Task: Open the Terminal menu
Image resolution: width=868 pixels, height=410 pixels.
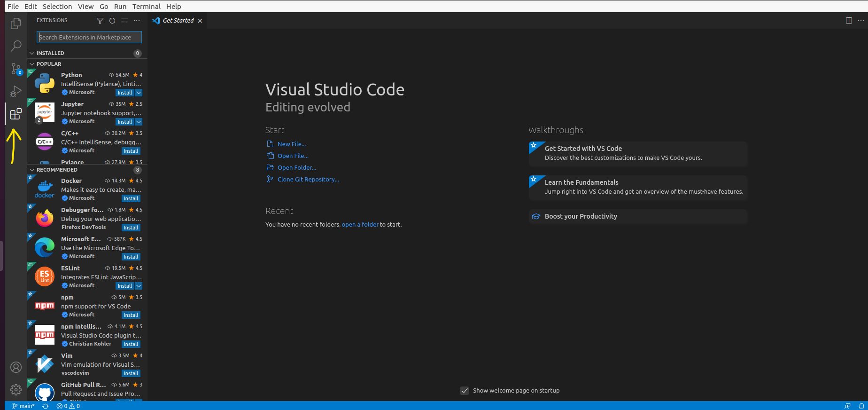Action: [x=146, y=6]
